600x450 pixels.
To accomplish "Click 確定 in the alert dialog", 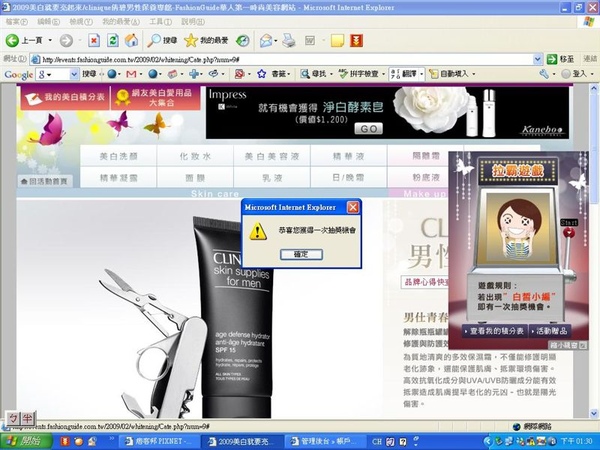I will tap(301, 254).
